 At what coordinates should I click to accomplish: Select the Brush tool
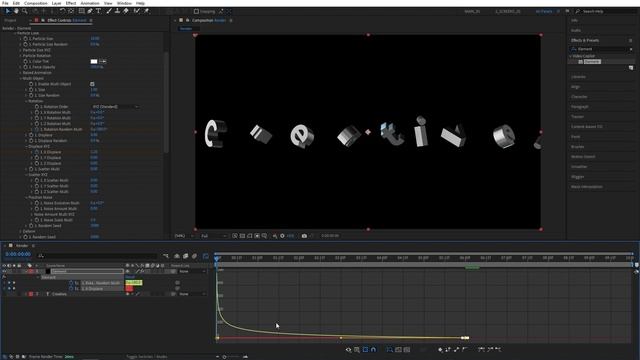(109, 11)
